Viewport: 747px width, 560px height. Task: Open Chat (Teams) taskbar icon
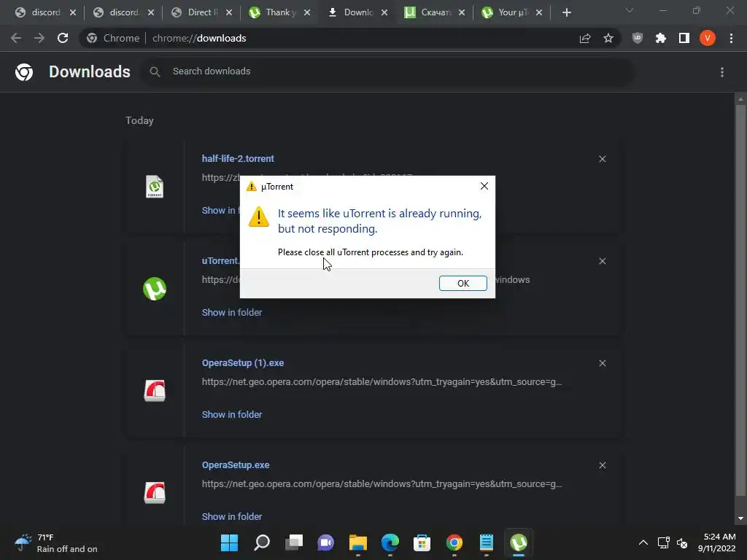pos(326,542)
